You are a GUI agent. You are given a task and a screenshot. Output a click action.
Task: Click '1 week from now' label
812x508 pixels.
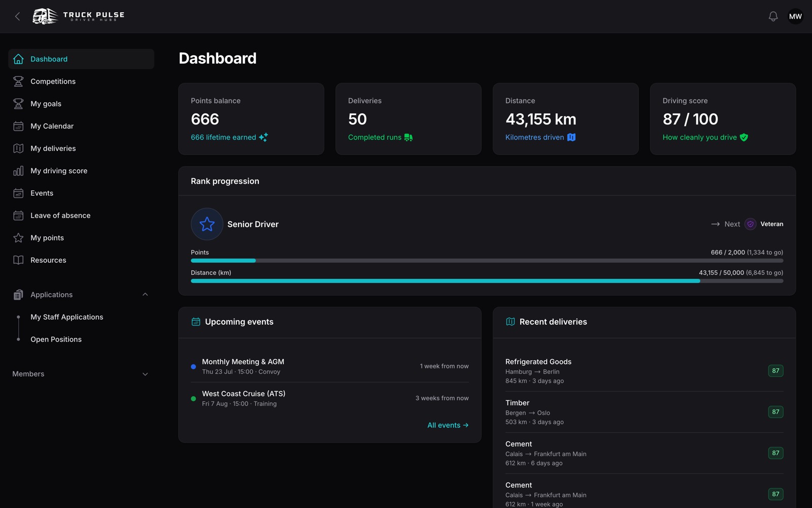pyautogui.click(x=444, y=366)
